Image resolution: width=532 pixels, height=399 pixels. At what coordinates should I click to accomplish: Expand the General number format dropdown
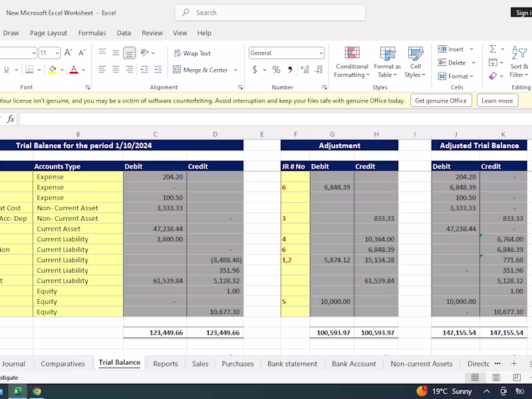coord(321,53)
